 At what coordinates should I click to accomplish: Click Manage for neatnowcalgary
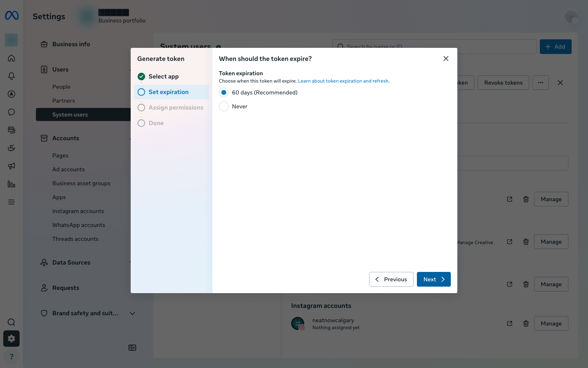(x=551, y=323)
